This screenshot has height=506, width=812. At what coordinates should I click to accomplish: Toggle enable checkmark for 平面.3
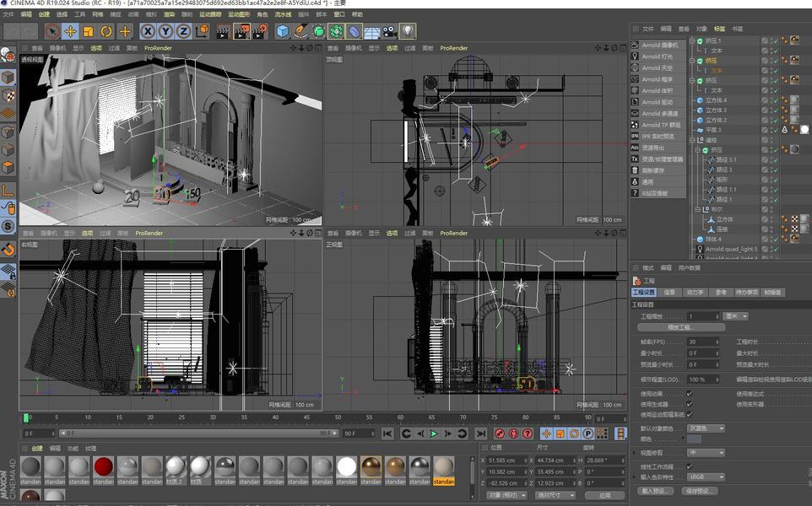coord(775,130)
